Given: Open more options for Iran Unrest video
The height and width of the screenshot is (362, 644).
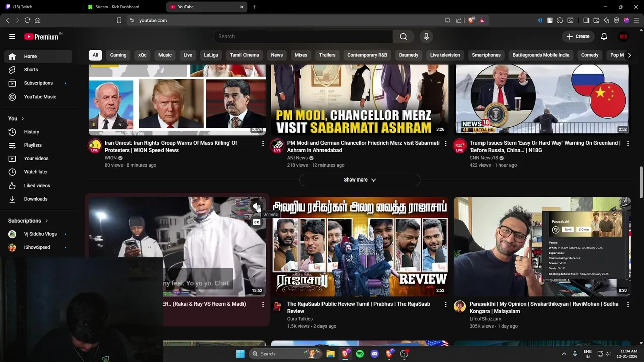Looking at the screenshot, I should click(263, 143).
